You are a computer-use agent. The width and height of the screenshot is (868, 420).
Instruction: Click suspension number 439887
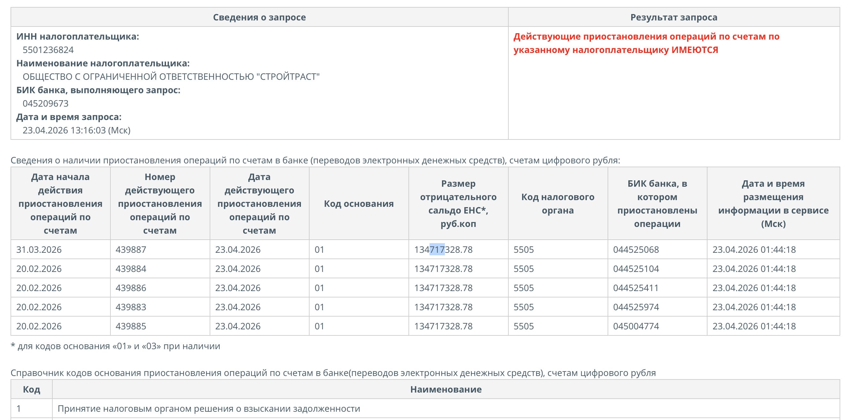pyautogui.click(x=131, y=250)
